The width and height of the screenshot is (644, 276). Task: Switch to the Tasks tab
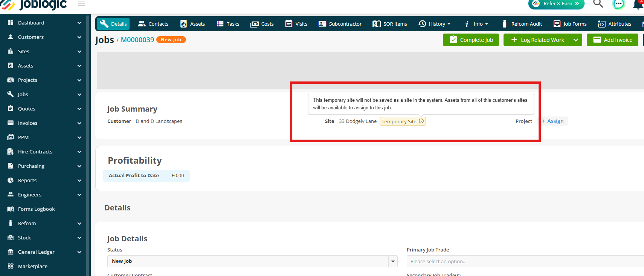[x=228, y=24]
